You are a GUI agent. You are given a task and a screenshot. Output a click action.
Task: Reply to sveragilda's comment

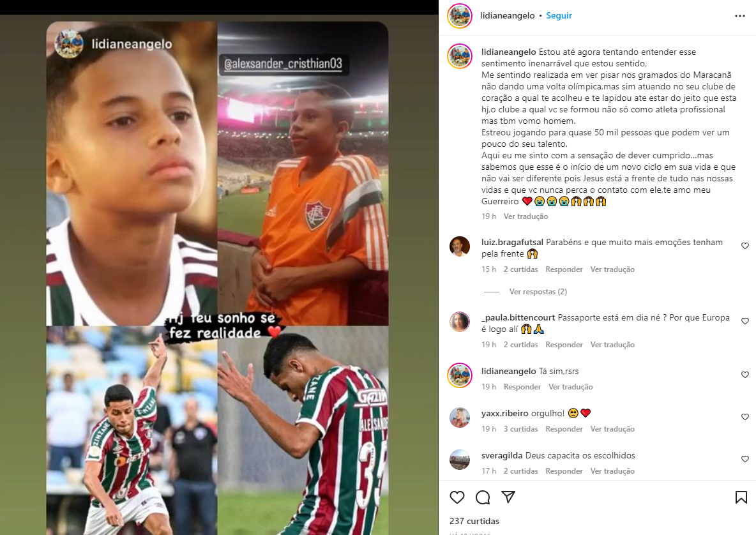[x=564, y=471]
